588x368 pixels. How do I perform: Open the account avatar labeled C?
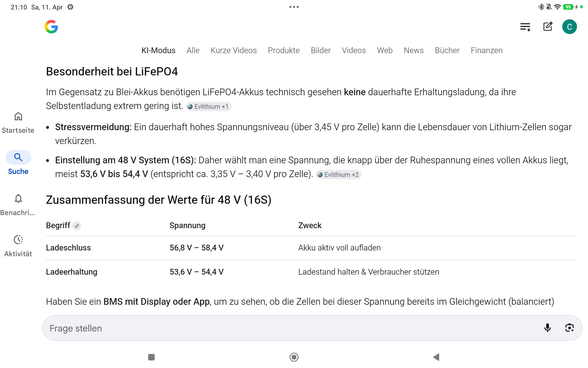click(x=569, y=27)
